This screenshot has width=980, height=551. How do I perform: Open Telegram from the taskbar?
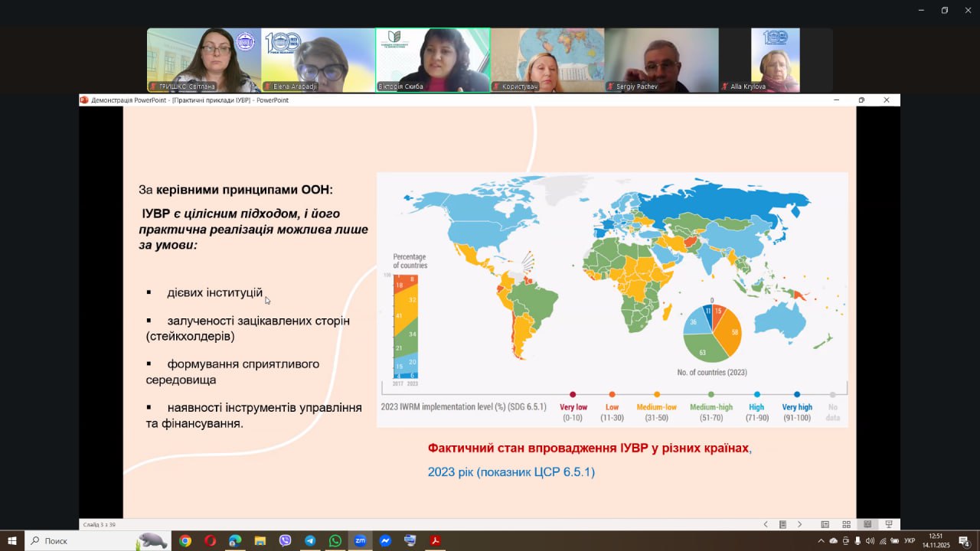310,541
